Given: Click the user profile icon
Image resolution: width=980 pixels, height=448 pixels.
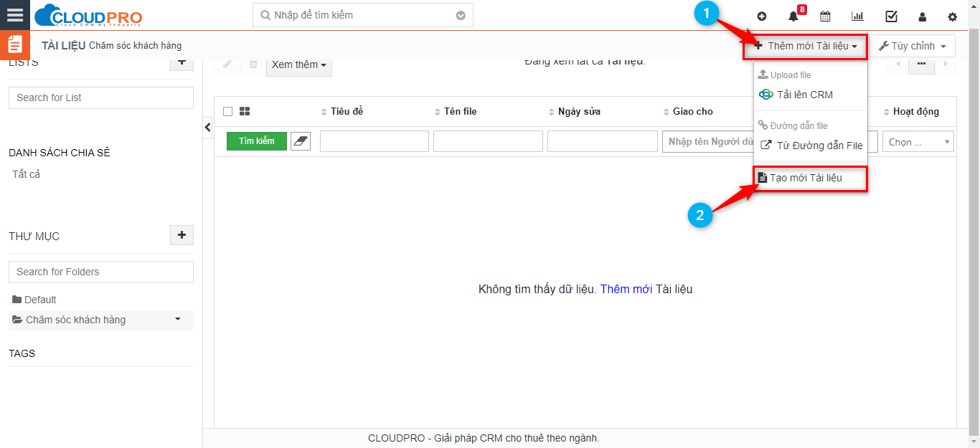Looking at the screenshot, I should pos(923,16).
